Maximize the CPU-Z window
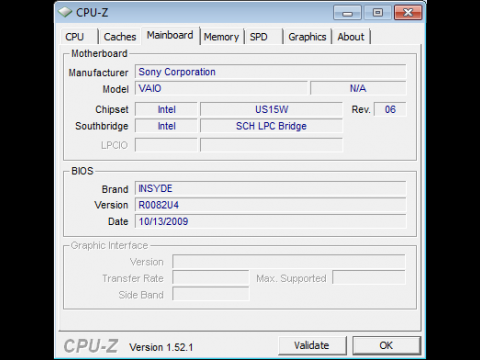480x360 pixels. point(377,13)
